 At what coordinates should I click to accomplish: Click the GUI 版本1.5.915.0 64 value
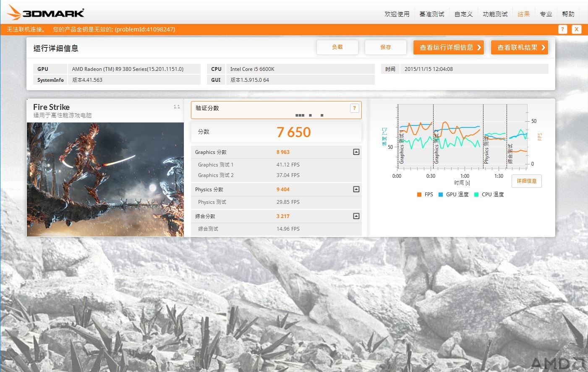[250, 80]
